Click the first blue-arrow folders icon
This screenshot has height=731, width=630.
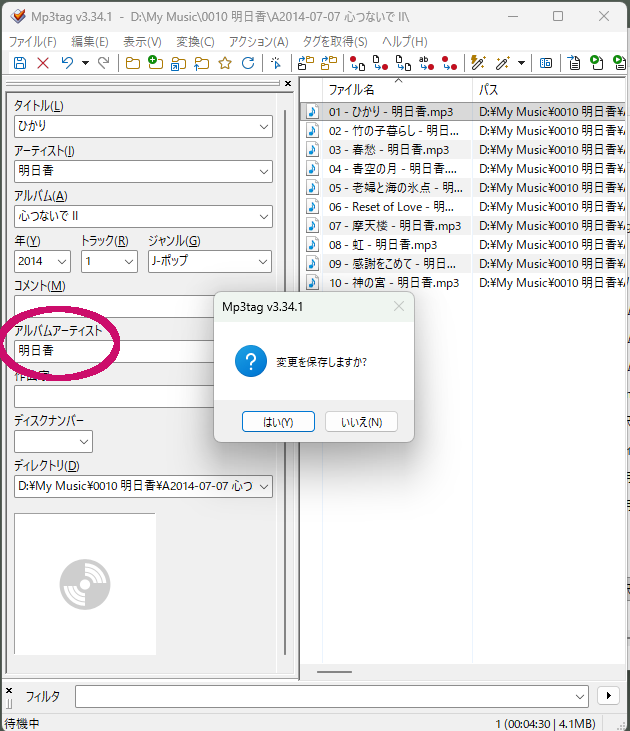306,62
